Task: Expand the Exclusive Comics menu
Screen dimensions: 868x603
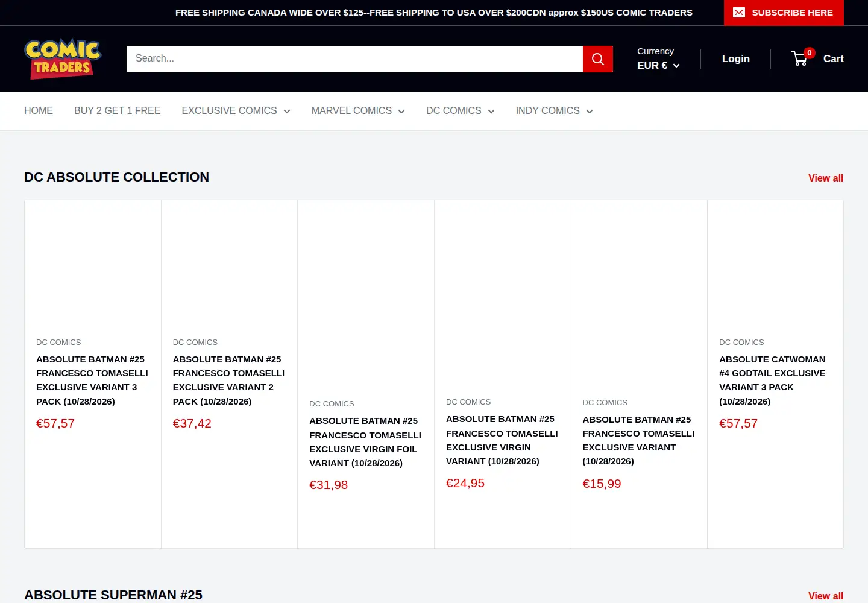Action: (x=236, y=111)
